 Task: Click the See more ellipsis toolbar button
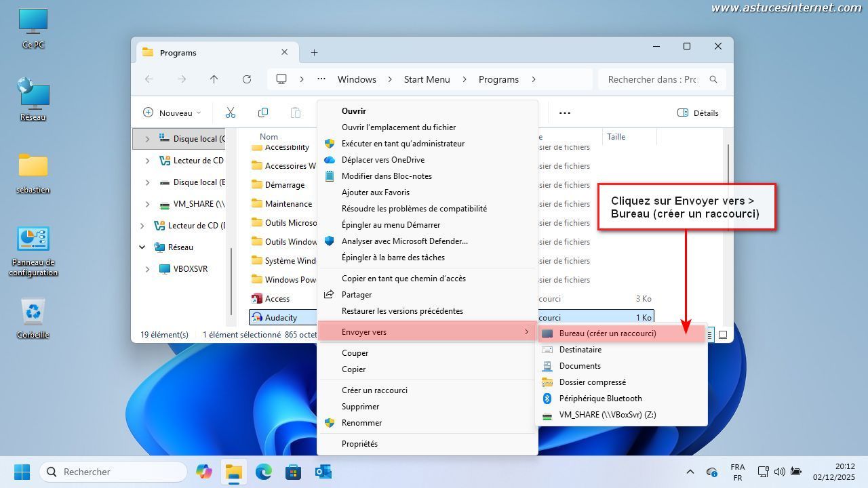pos(564,113)
